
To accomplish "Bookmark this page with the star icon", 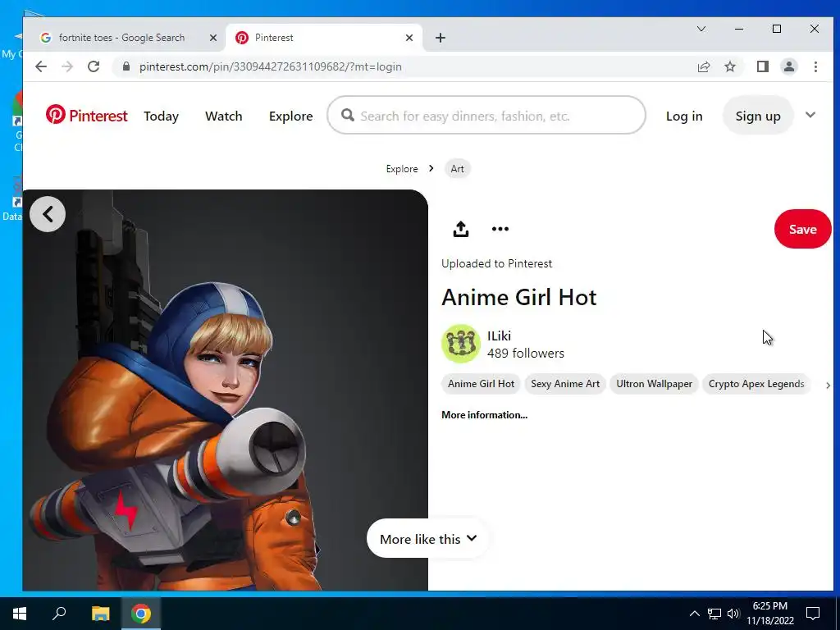I will tap(729, 66).
